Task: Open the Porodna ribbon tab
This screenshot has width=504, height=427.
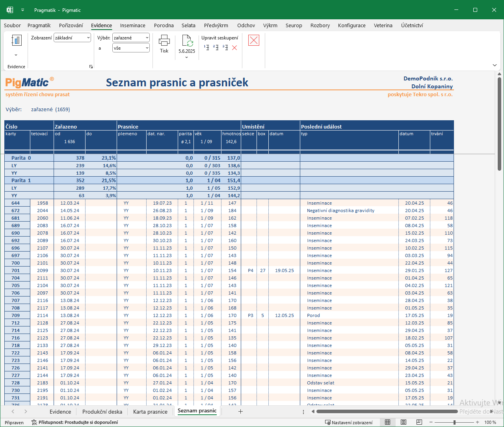Action: pyautogui.click(x=164, y=25)
